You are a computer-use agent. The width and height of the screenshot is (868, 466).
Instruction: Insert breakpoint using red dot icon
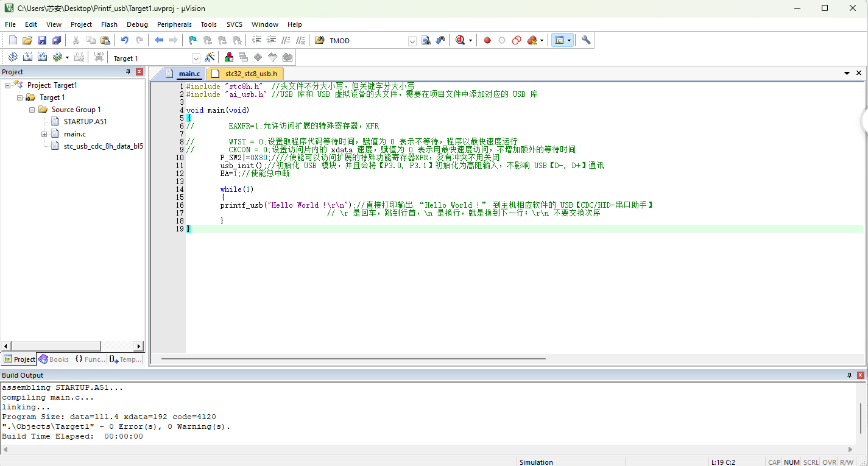coord(487,41)
